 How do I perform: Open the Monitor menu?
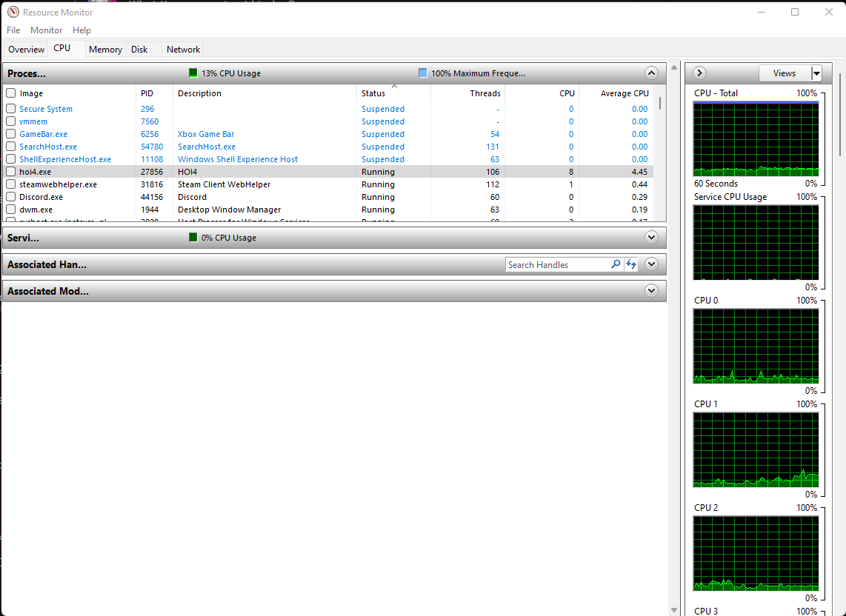[x=46, y=30]
